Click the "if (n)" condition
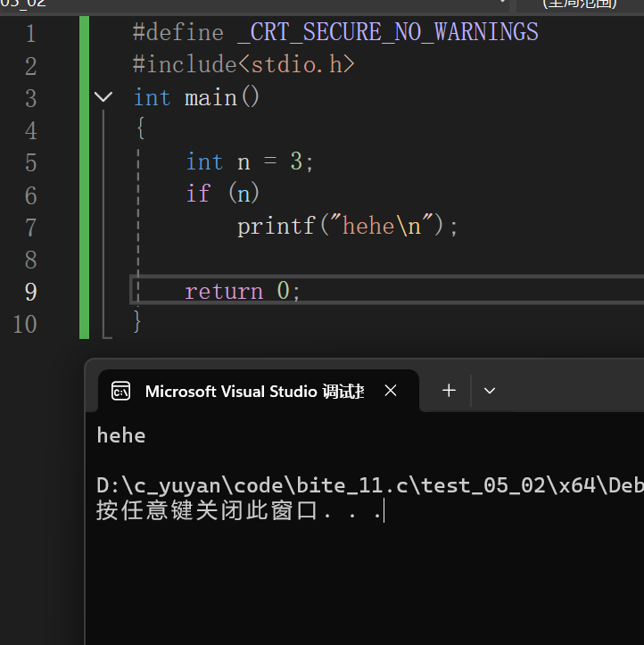 (222, 194)
